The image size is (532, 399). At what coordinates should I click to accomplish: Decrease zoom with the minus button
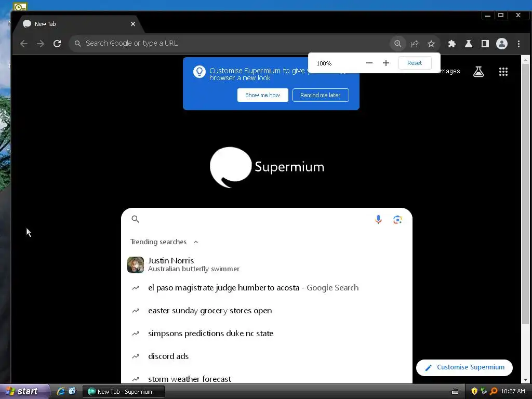click(x=369, y=63)
